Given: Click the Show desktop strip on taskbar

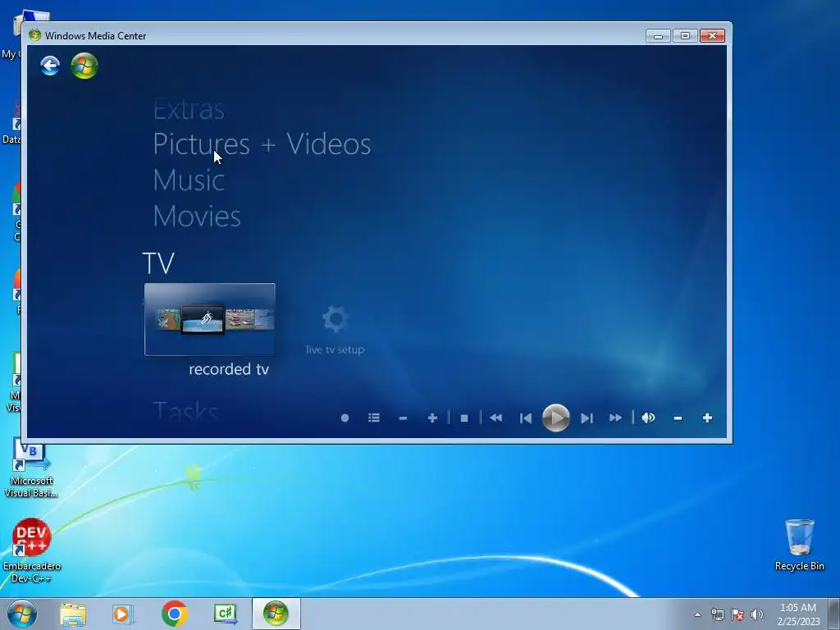Looking at the screenshot, I should pos(834,614).
